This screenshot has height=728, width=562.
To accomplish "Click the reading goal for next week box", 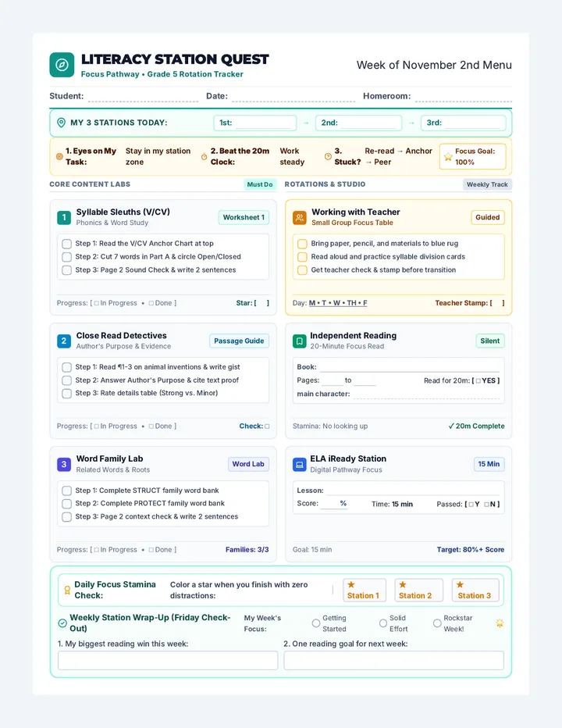I will pyautogui.click(x=393, y=660).
